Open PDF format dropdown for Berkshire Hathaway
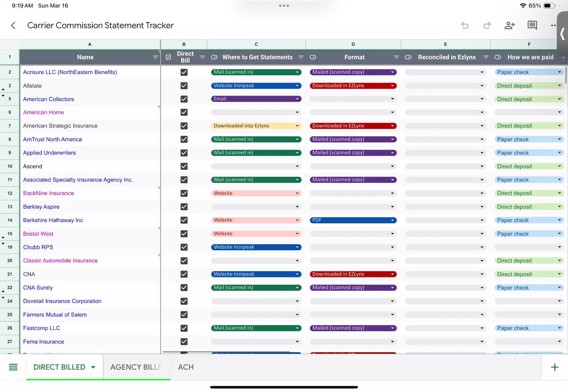This screenshot has width=568, height=392. (353, 220)
